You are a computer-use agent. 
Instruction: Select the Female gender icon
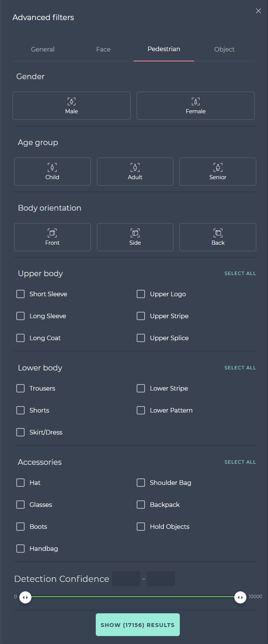point(196,101)
